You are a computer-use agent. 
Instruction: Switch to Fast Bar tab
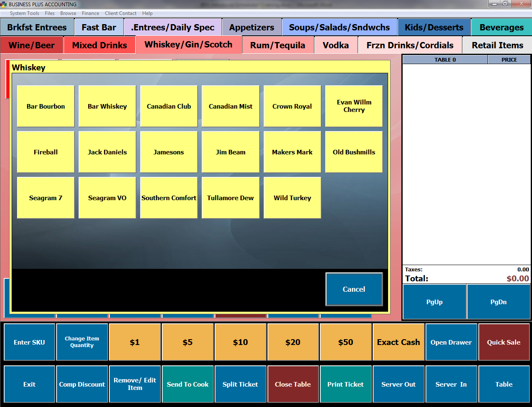point(99,27)
